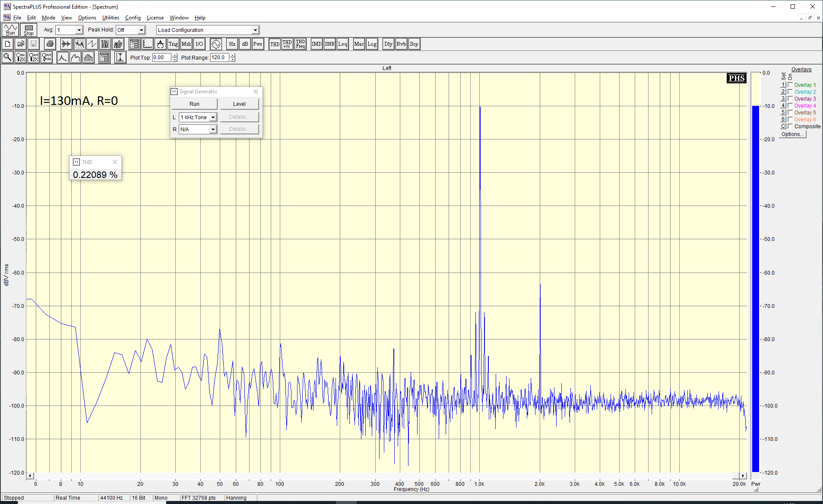This screenshot has width=823, height=504.
Task: Zoom in 2X with toolbar icon
Action: click(x=21, y=57)
